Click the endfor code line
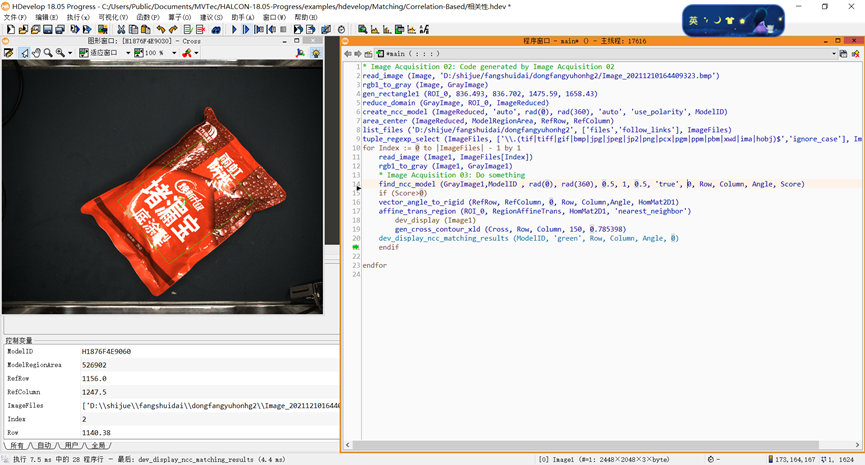 pos(375,265)
